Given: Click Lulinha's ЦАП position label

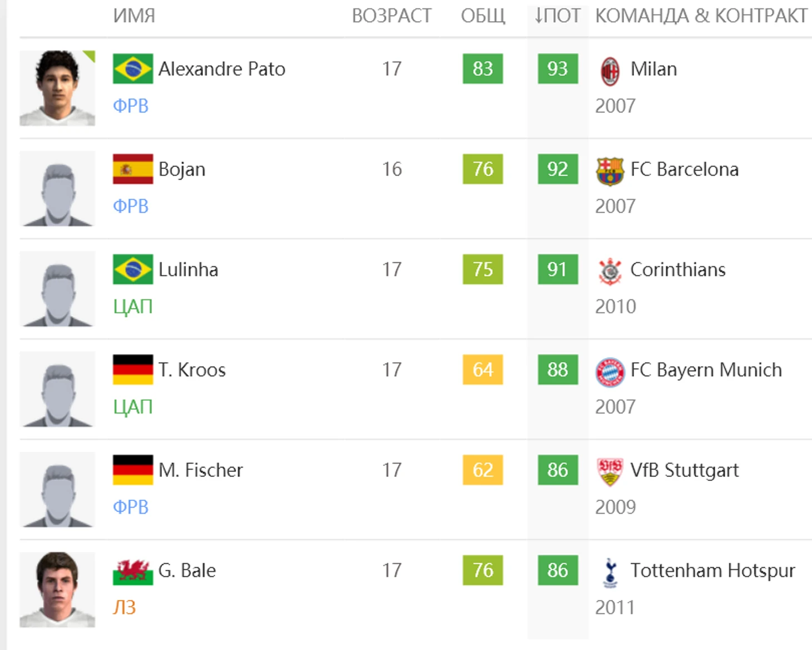Looking at the screenshot, I should click(x=132, y=307).
